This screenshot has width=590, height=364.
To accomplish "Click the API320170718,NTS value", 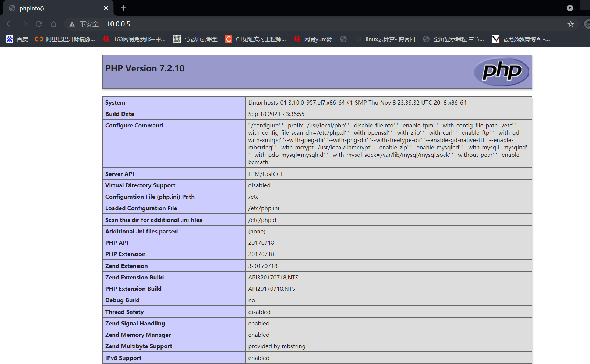I will 273,278.
